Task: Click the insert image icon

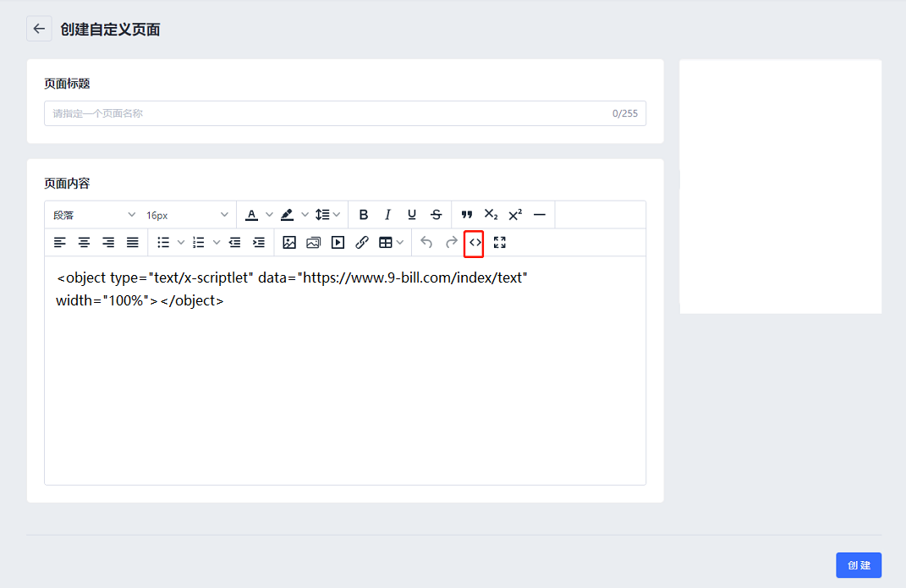Action: pyautogui.click(x=289, y=243)
